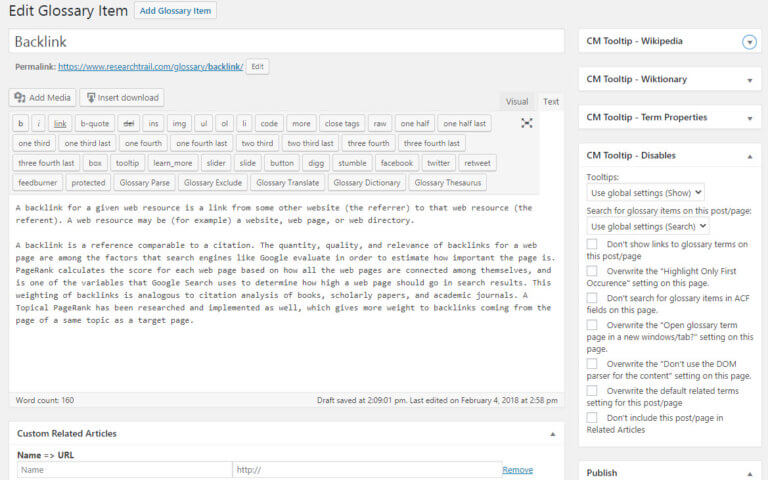This screenshot has height=480, width=768.
Task: Click the b-quote quicktag
Action: (x=95, y=123)
